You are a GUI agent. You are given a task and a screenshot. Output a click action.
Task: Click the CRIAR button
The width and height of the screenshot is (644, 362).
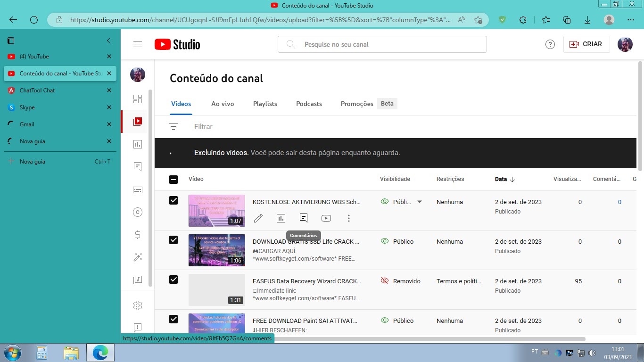(x=586, y=44)
